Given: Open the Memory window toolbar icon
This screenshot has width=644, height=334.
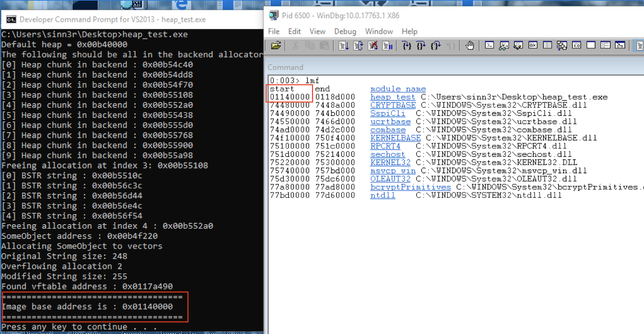Looking at the screenshot, I should (x=547, y=45).
